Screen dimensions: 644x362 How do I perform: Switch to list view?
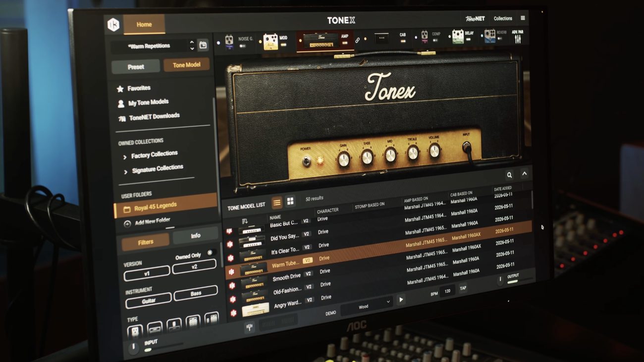pos(276,202)
